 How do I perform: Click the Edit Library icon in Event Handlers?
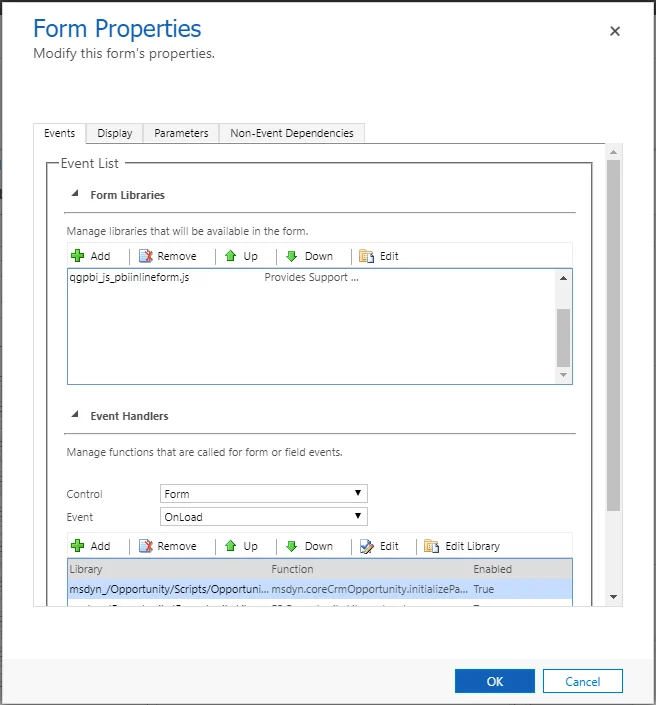(432, 546)
